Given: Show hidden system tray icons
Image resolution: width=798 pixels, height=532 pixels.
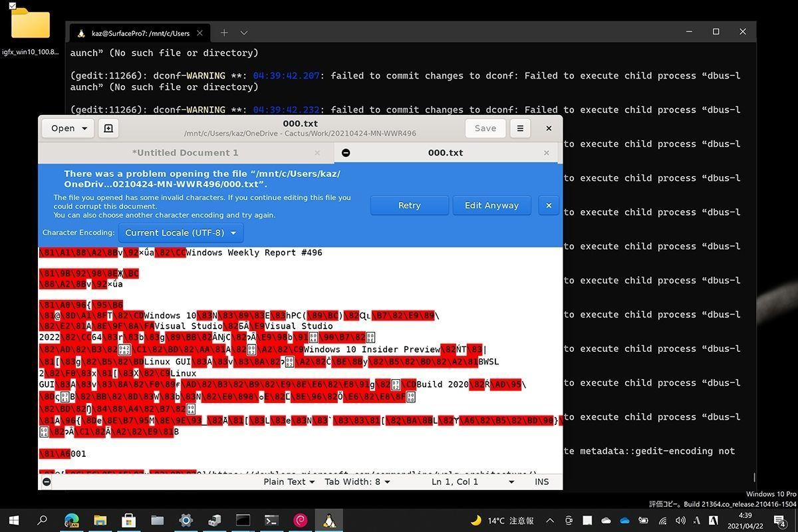Looking at the screenshot, I should click(550, 521).
